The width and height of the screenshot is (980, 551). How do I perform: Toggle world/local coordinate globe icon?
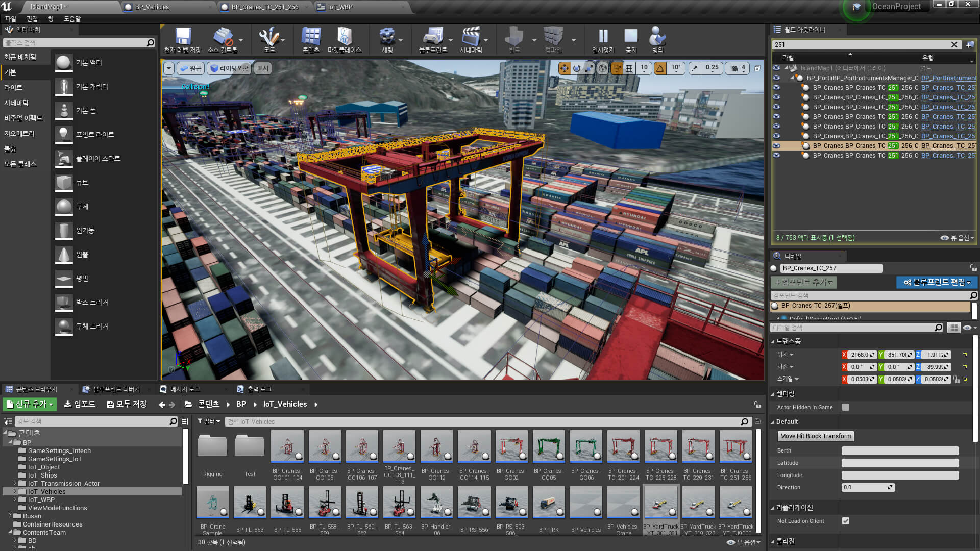coord(603,68)
